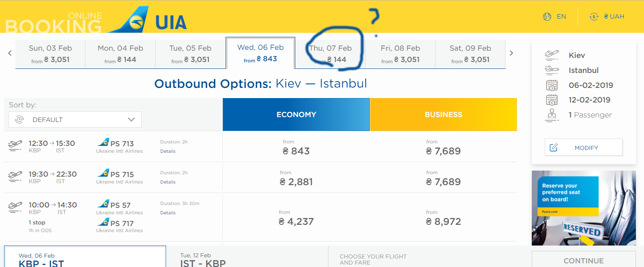Show earlier dates with left arrow
Screen dimensions: 644x267
pyautogui.click(x=10, y=53)
